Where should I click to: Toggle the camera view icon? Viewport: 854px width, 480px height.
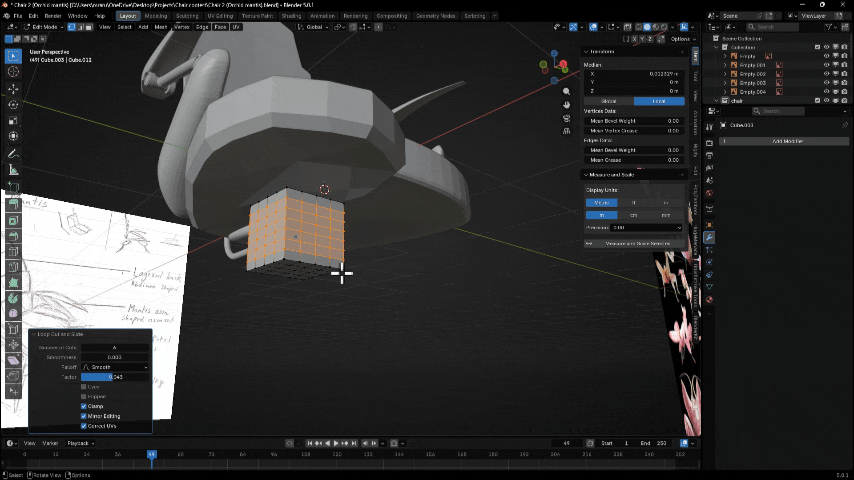pyautogui.click(x=566, y=118)
